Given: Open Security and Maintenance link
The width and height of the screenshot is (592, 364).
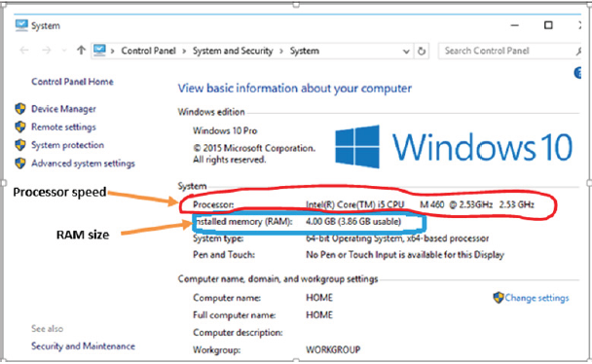Looking at the screenshot, I should (83, 346).
